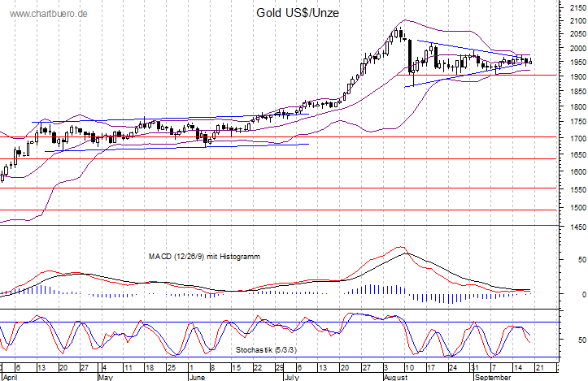Select the May month label on time axis

tap(105, 377)
